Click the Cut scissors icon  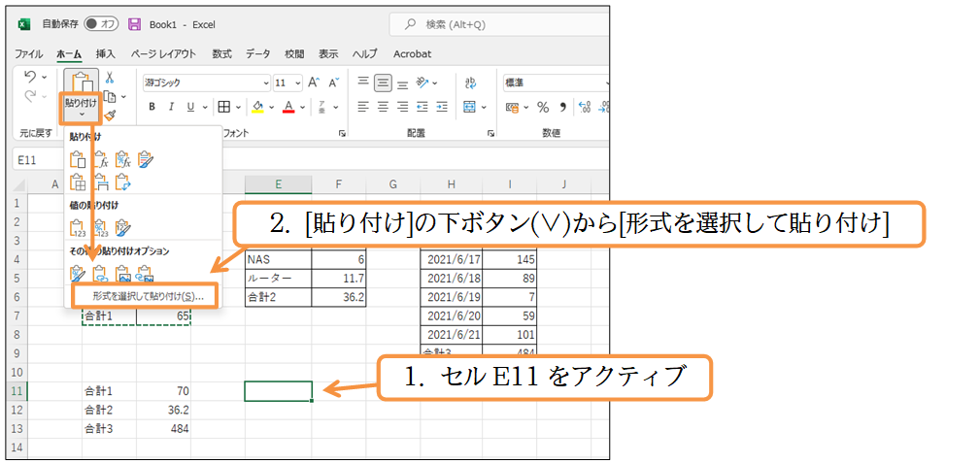tap(110, 79)
